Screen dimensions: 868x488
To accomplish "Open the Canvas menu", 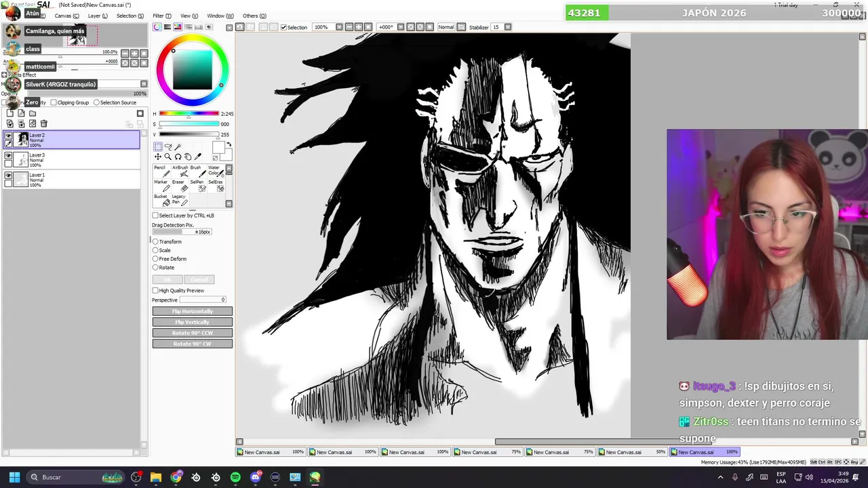I will [x=66, y=16].
